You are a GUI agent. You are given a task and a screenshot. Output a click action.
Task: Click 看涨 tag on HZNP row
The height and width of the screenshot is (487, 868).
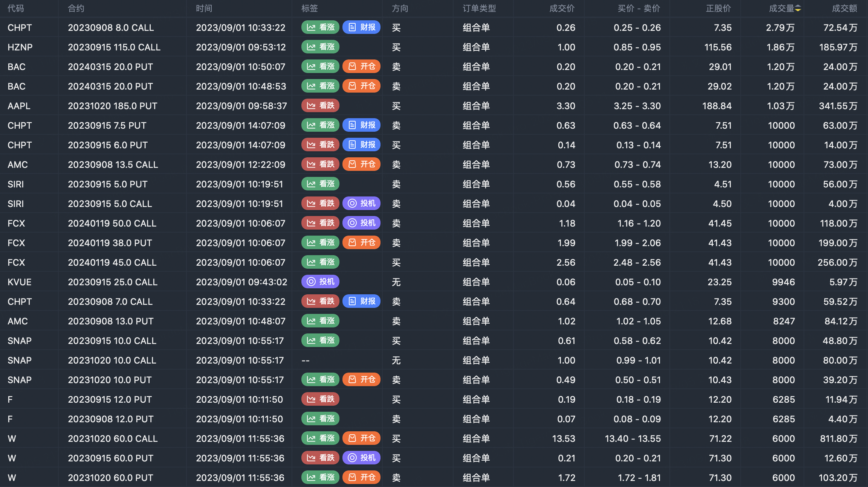320,47
